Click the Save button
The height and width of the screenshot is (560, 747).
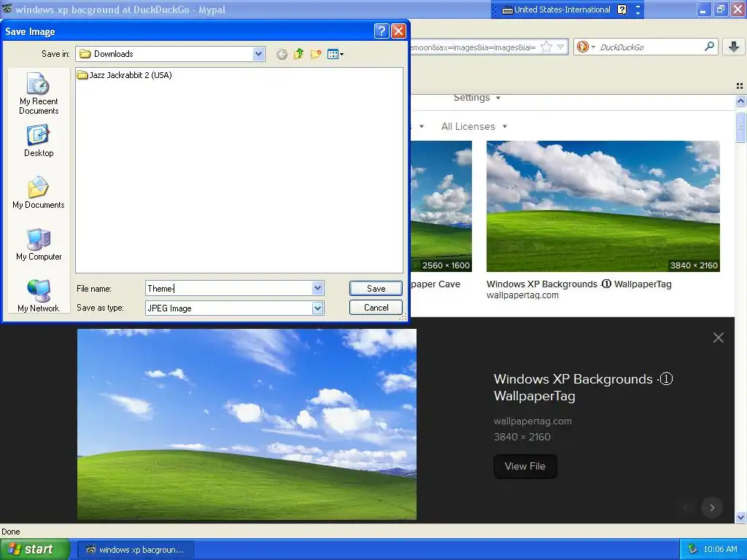click(376, 288)
